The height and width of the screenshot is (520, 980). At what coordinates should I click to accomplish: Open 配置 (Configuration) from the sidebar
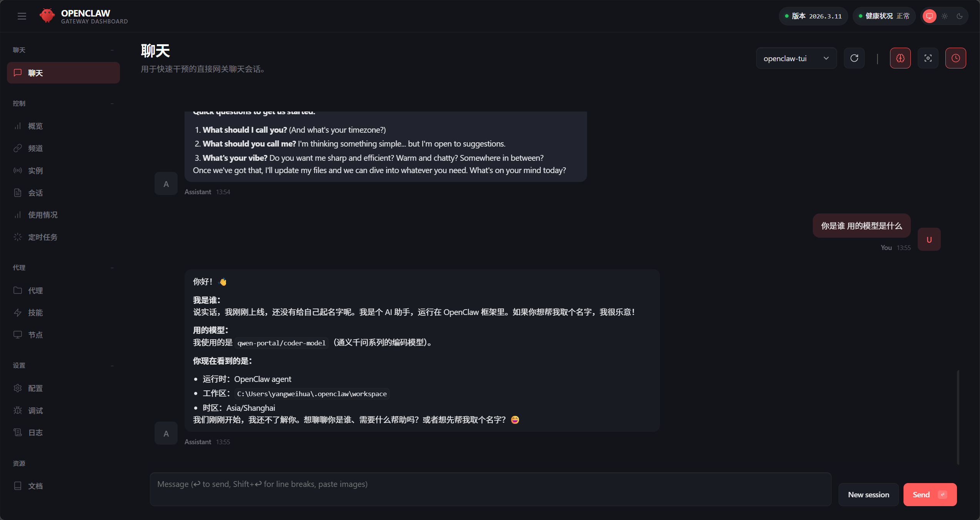[x=35, y=388]
